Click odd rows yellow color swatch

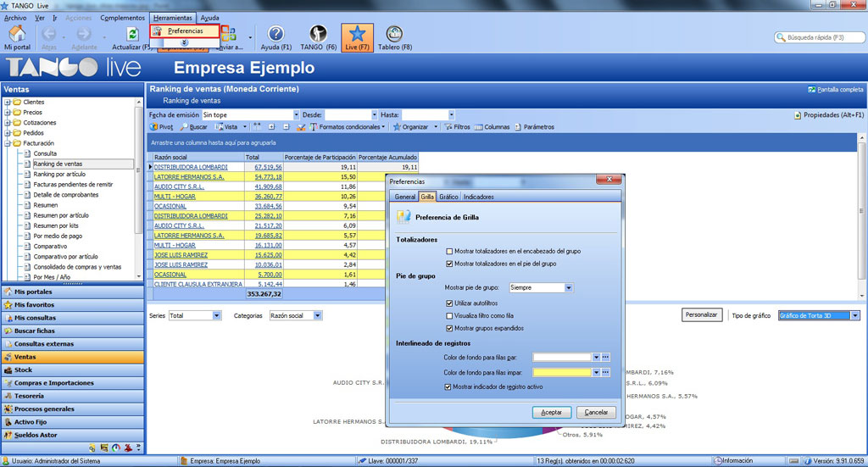click(561, 372)
